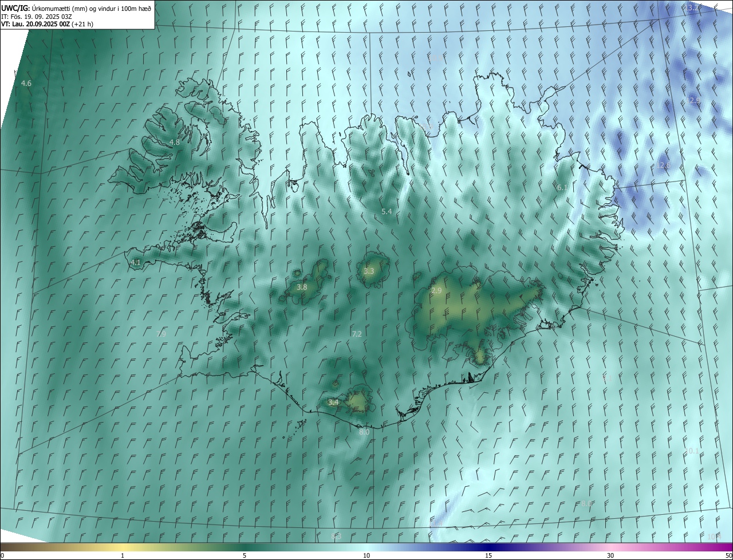Click the IT: Fös. 19. 09. 2025 03Z line
Viewport: 733px width, 560px height.
tap(36, 16)
